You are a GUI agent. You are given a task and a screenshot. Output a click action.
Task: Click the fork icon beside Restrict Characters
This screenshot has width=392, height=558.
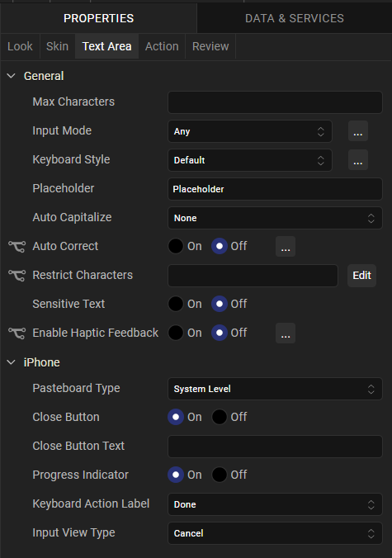17,275
